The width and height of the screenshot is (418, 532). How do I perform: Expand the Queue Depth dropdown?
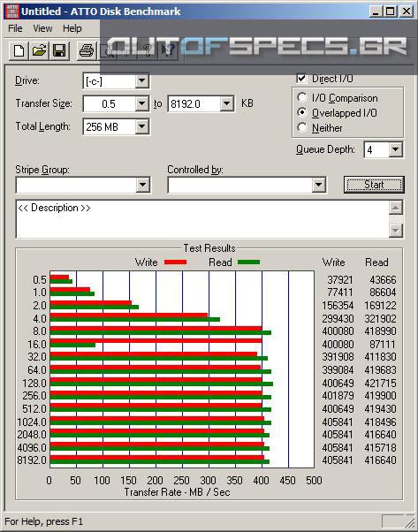(395, 149)
